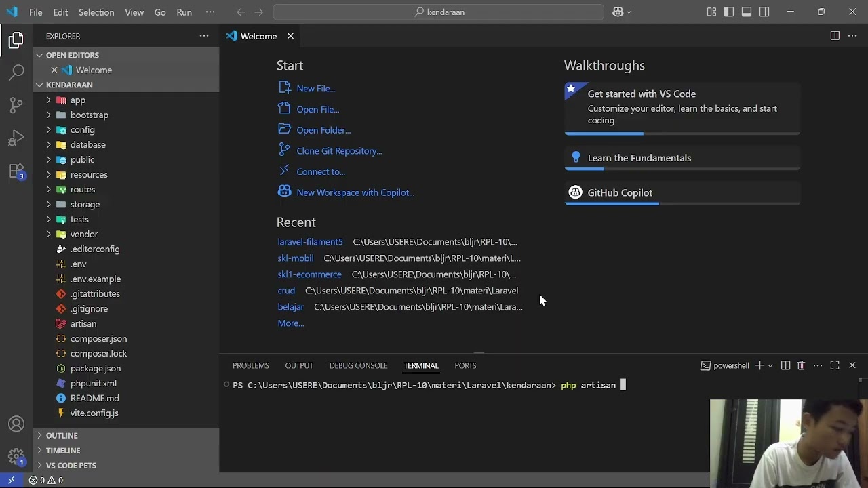
Task: Select the powershell terminal instance
Action: (x=725, y=365)
